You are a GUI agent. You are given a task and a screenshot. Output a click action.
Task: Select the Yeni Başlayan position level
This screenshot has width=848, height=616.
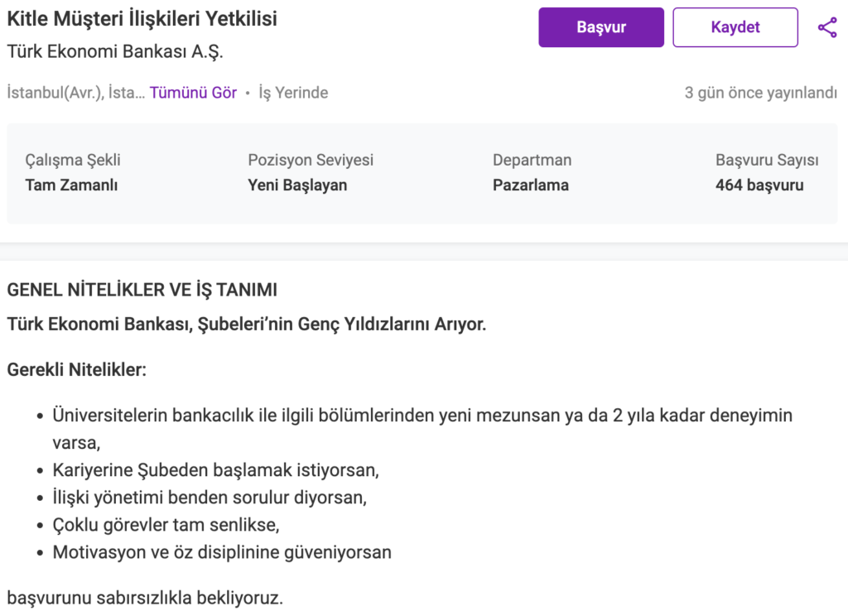tap(297, 185)
